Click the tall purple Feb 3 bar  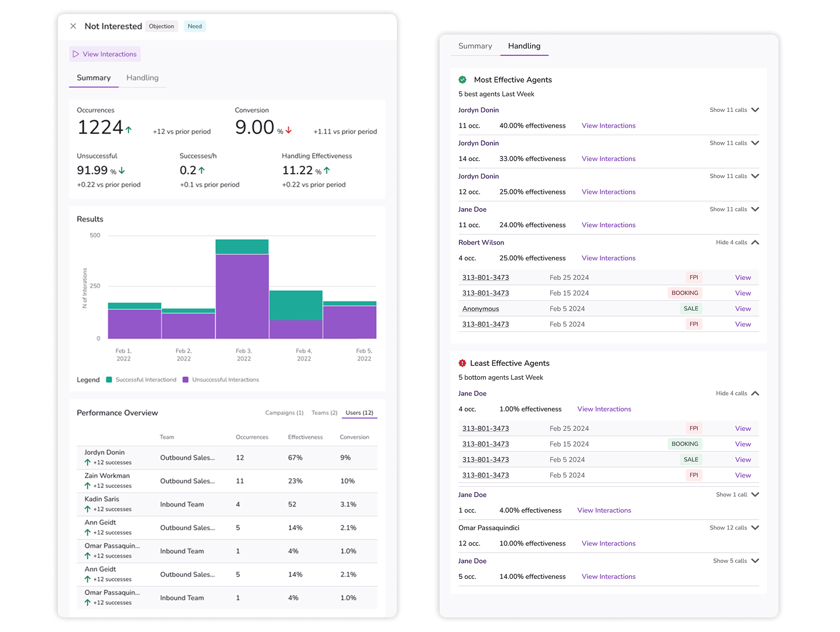click(242, 297)
